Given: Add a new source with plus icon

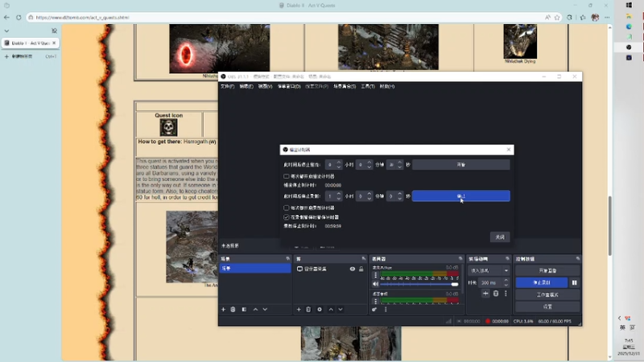Looking at the screenshot, I should coord(299,310).
